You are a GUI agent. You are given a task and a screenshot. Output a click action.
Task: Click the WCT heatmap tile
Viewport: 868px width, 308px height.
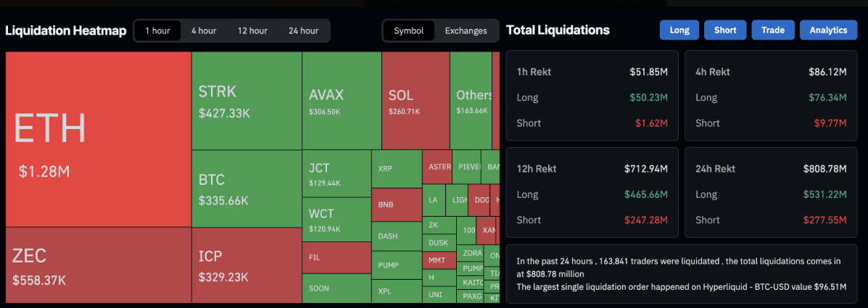[x=336, y=220]
